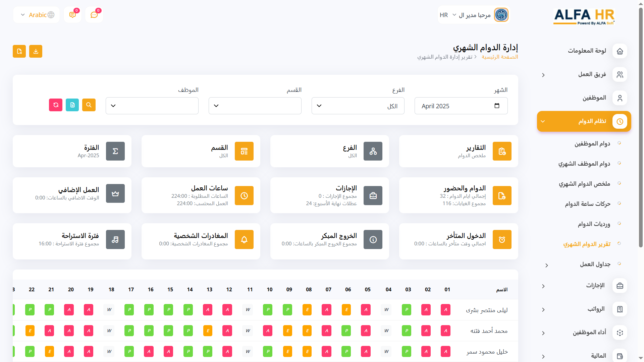Screen dimensions: 644x362
Task: Click the home icon for لوحة المعلومات
Action: pyautogui.click(x=620, y=51)
